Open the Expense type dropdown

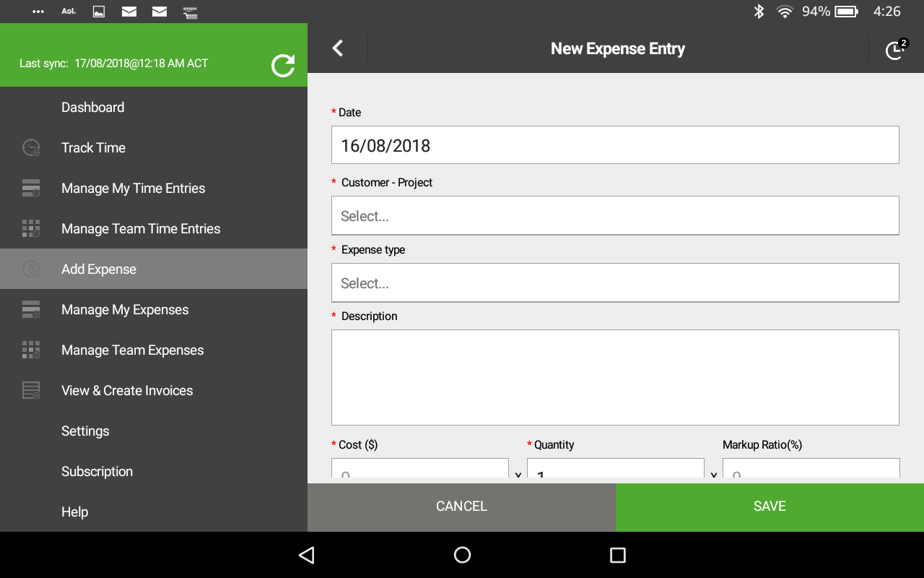pos(615,282)
